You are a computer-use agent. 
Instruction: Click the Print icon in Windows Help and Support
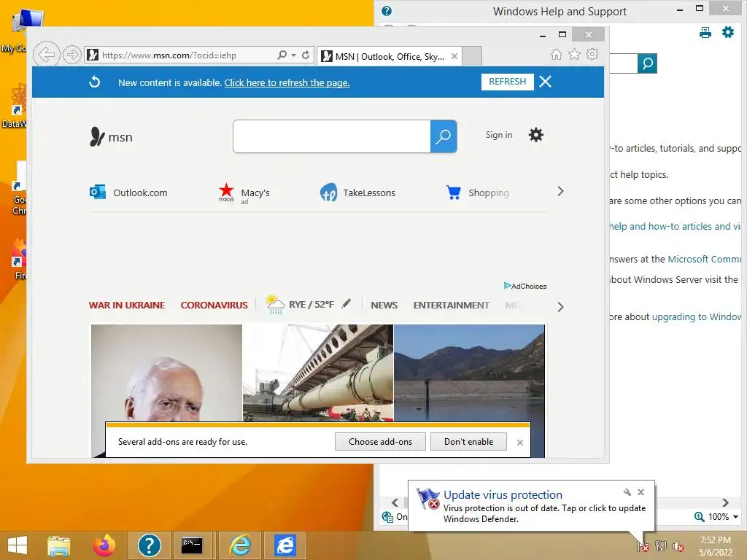coord(705,32)
